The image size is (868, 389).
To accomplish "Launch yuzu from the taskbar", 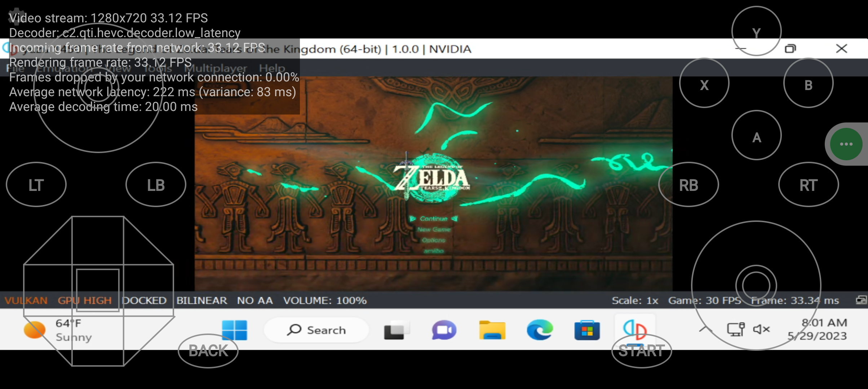I will [635, 330].
